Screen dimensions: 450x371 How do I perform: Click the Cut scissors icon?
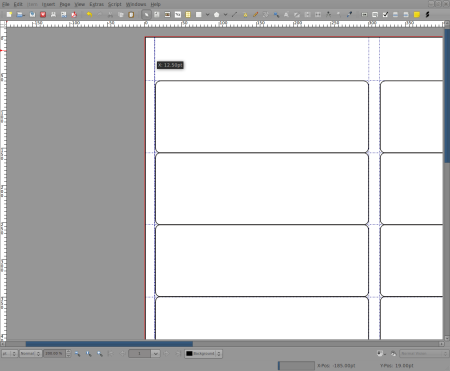pyautogui.click(x=110, y=15)
